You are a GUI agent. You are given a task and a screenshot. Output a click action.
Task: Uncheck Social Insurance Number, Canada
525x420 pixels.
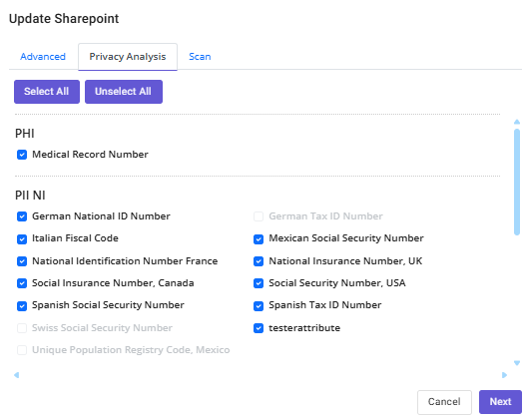click(x=22, y=283)
